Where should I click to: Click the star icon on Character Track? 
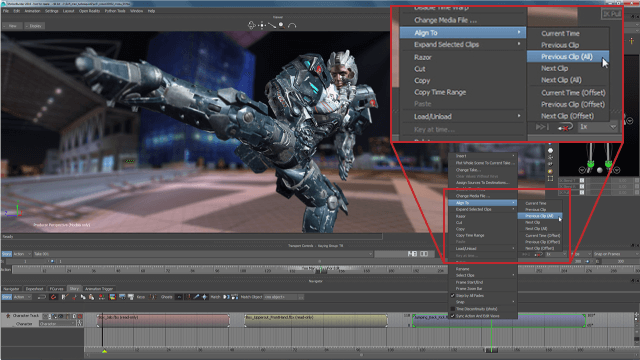(8, 316)
